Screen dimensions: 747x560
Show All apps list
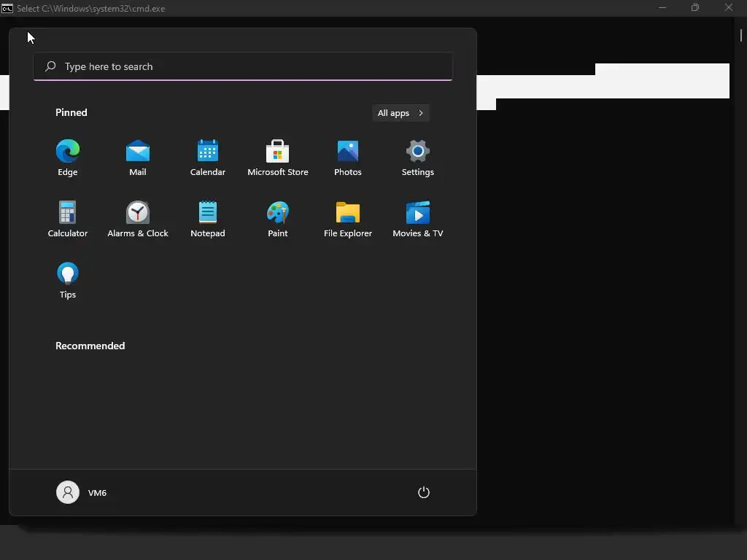(400, 113)
